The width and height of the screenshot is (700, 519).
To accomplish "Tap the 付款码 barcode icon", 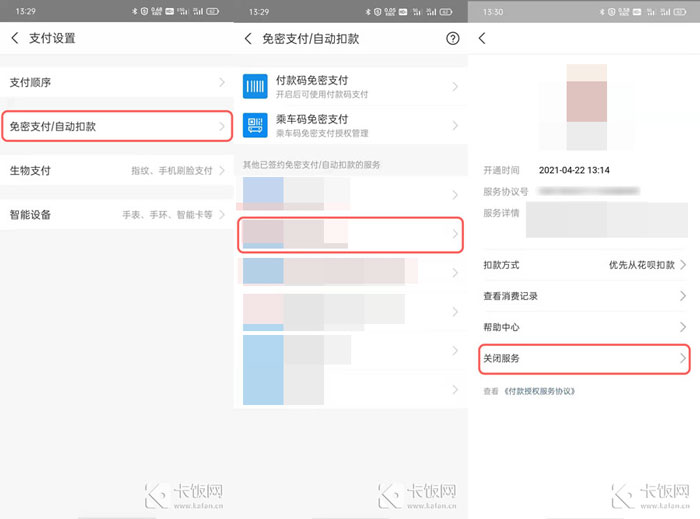I will click(x=255, y=86).
